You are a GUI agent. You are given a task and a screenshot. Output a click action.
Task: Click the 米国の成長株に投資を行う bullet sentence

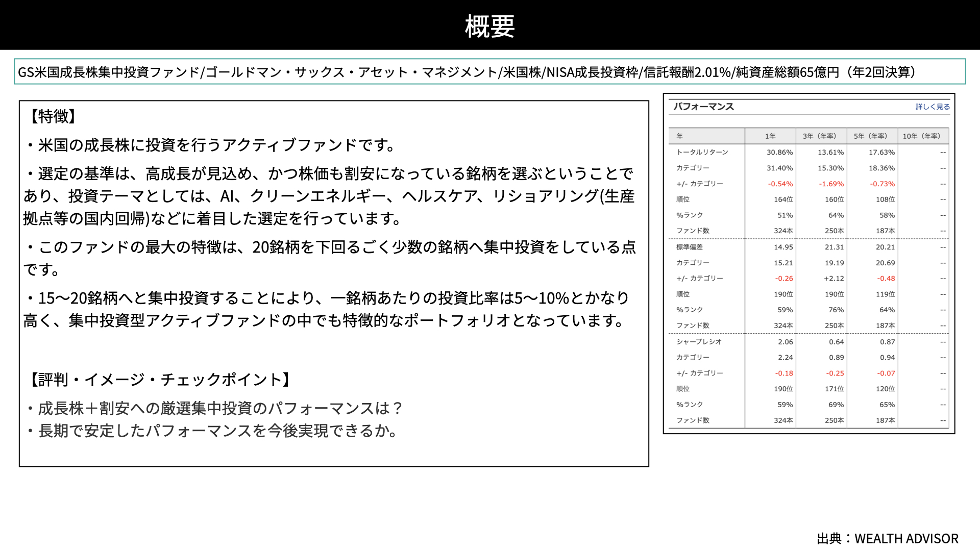[x=211, y=145]
